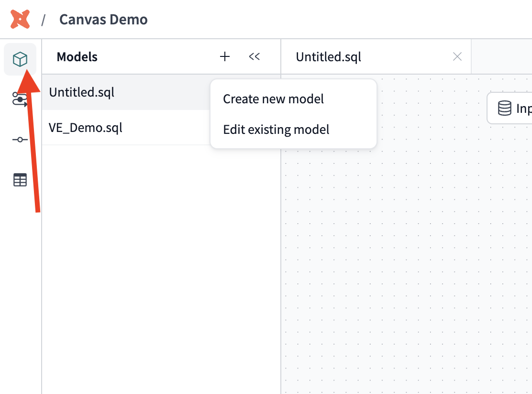The image size is (532, 394).
Task: Collapse the Models panel with double-chevron
Action: click(254, 56)
